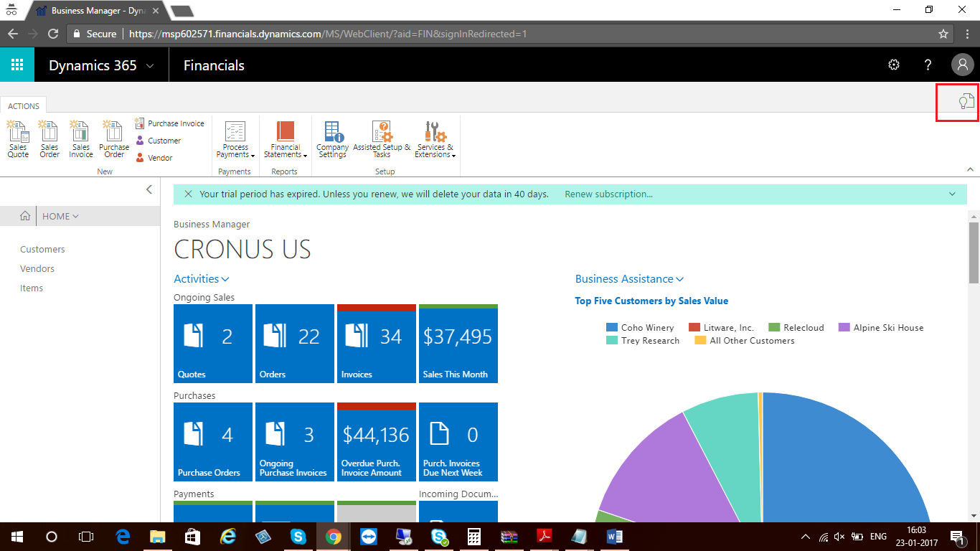Create a new Sales Order from ribbon
The width and height of the screenshot is (980, 551).
click(x=50, y=140)
